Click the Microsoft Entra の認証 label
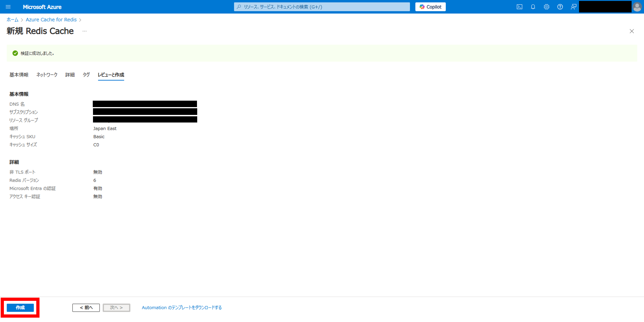The image size is (644, 322). click(33, 188)
